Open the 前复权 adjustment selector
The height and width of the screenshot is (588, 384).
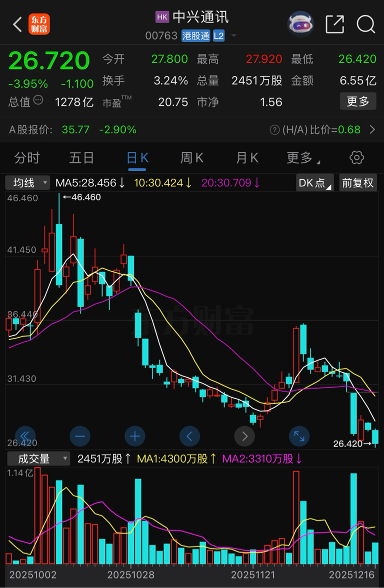coord(357,183)
